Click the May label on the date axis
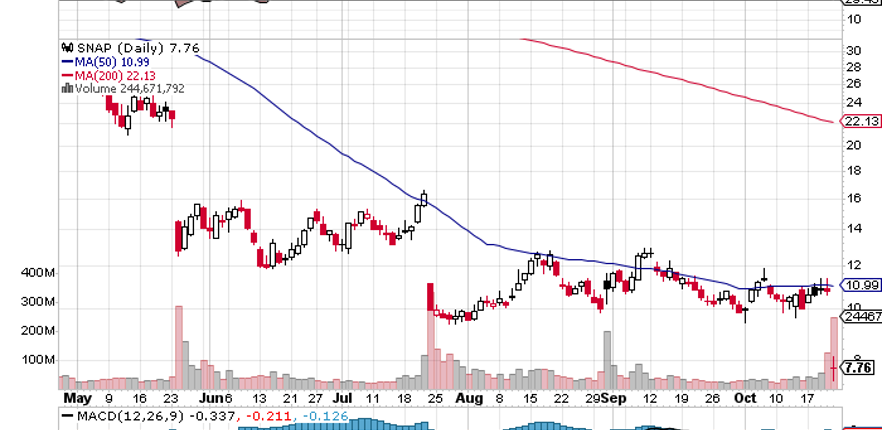Viewport: 882px width, 430px height. pyautogui.click(x=77, y=398)
